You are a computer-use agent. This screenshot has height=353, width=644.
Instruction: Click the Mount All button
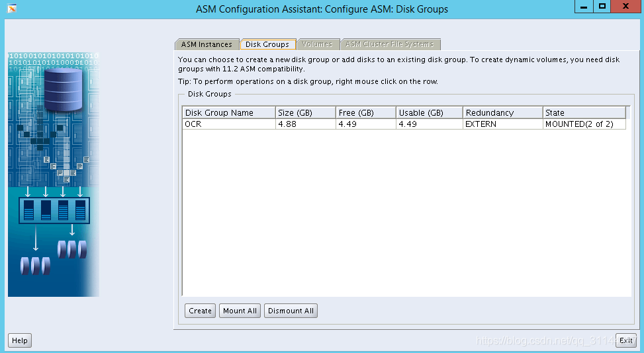pos(240,311)
